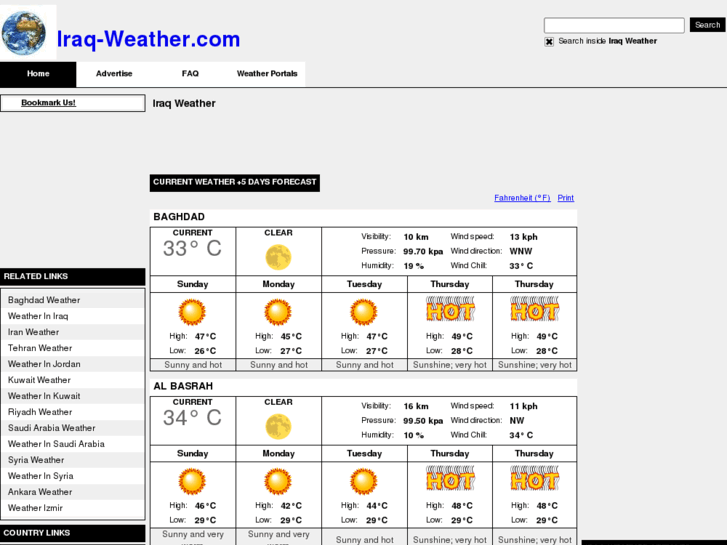Viewport: 727px width, 545px height.
Task: Open Kuwait Weather link
Action: [39, 380]
